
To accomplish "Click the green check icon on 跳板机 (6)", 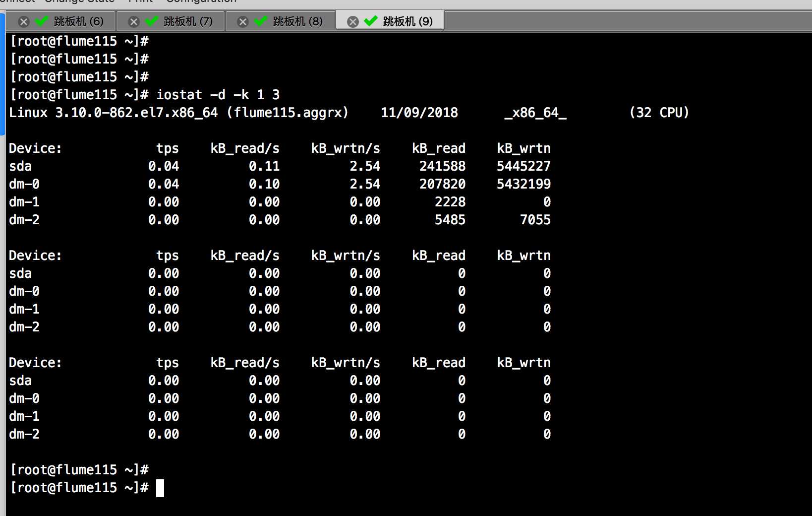I will pos(42,21).
